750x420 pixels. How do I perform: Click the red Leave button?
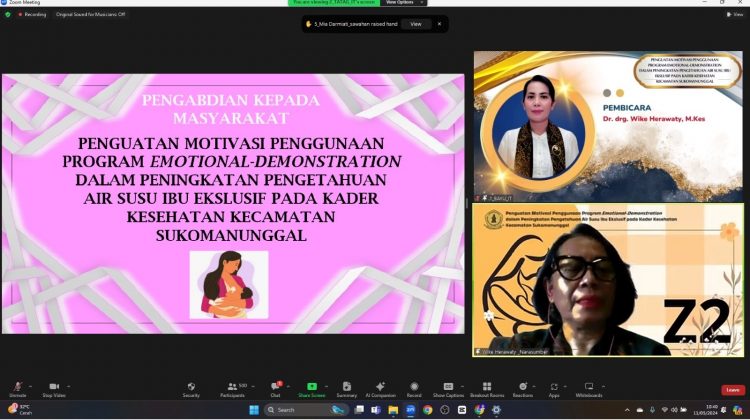pyautogui.click(x=733, y=390)
